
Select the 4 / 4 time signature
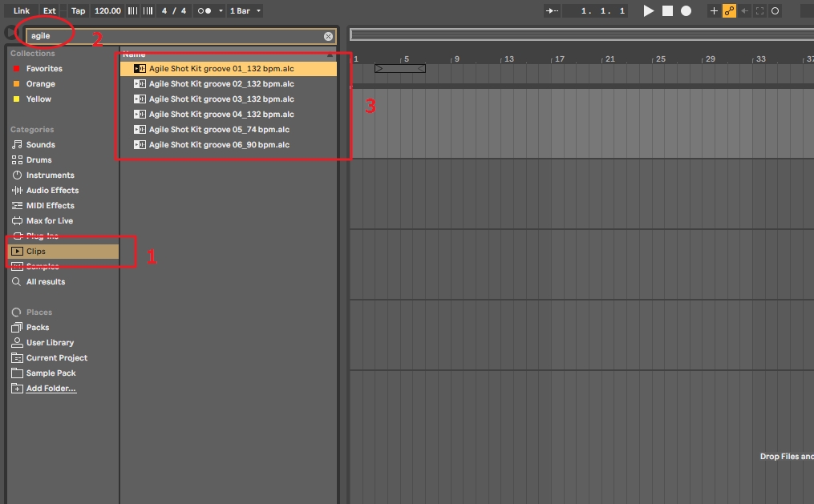174,10
